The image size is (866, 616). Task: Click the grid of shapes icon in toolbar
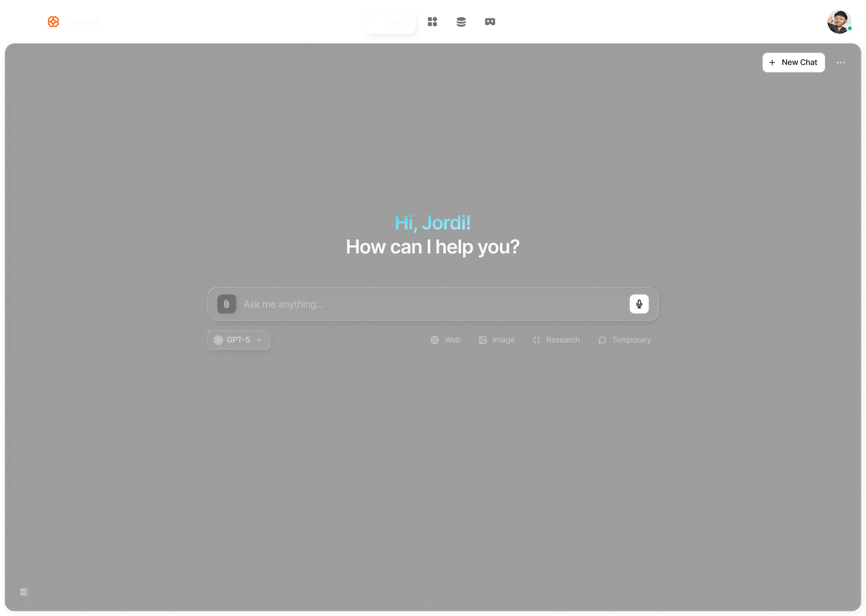click(x=433, y=22)
